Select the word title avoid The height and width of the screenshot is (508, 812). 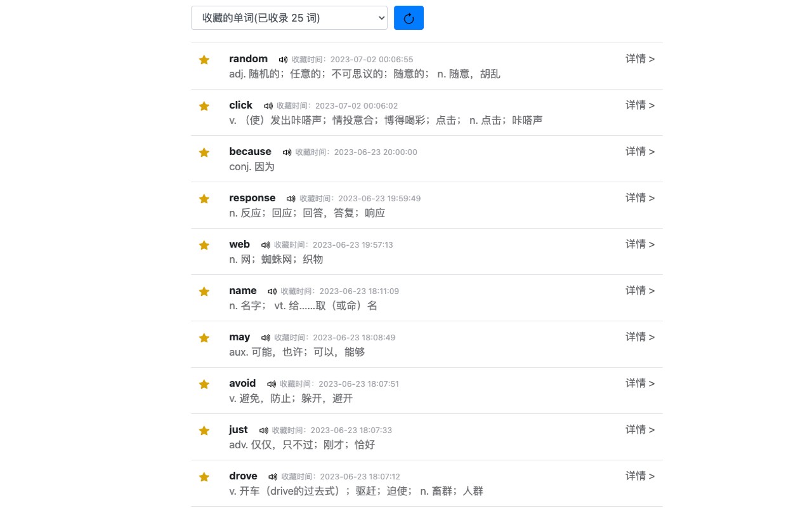coord(242,383)
